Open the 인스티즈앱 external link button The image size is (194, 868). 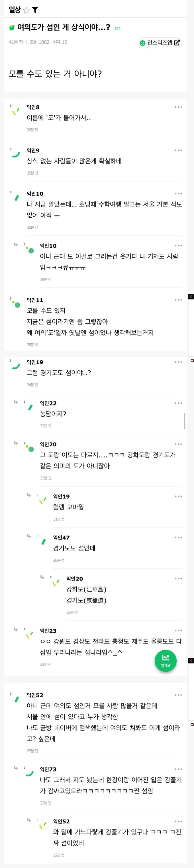(x=160, y=43)
